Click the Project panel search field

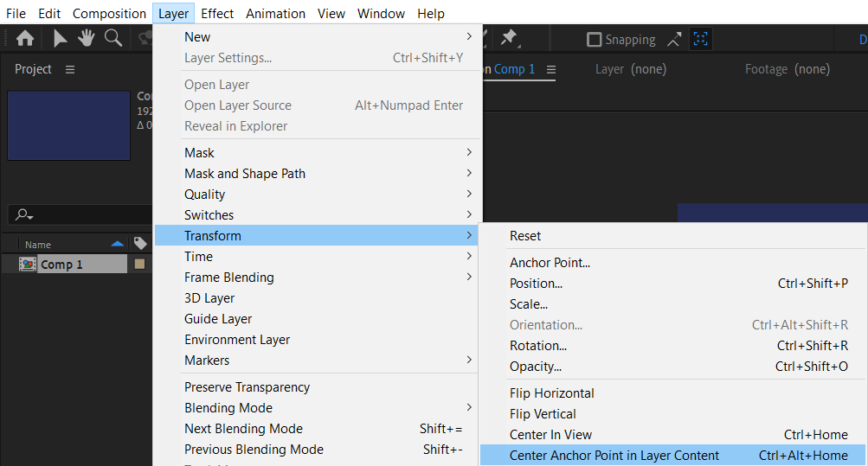pyautogui.click(x=82, y=214)
